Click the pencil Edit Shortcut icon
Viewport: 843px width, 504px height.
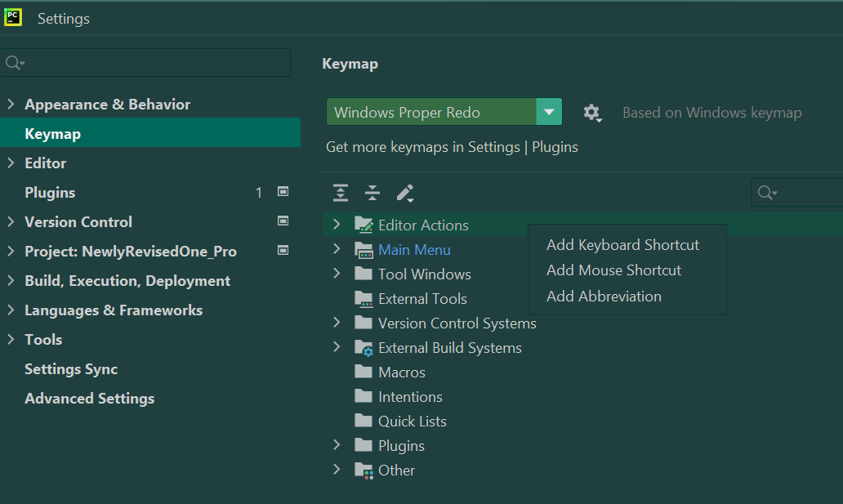point(405,193)
